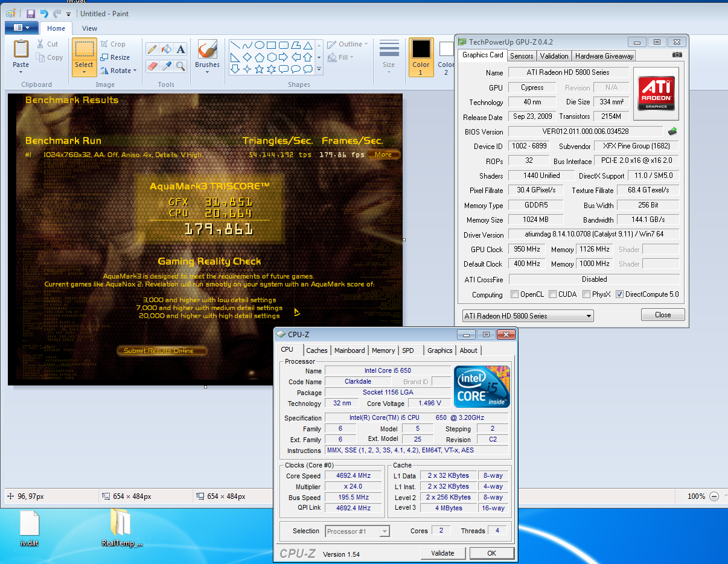Open the Validation tab in GPU-Z
This screenshot has height=564, width=728.
pos(554,55)
